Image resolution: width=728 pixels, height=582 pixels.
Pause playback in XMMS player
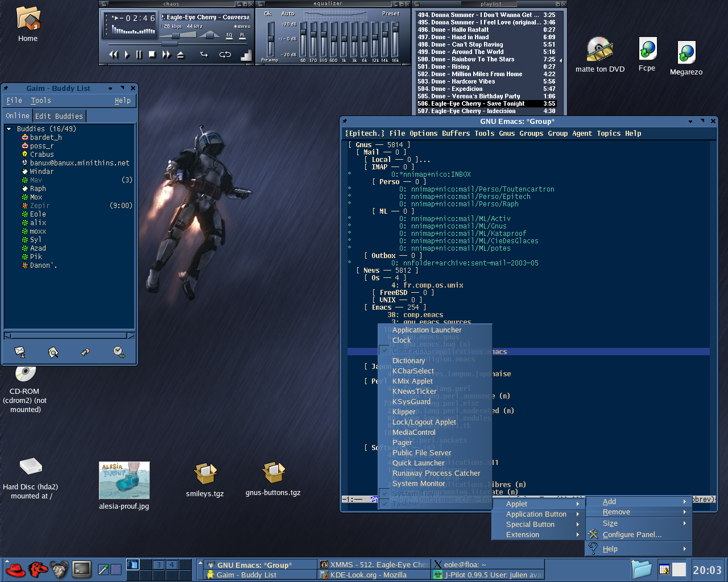(139, 55)
